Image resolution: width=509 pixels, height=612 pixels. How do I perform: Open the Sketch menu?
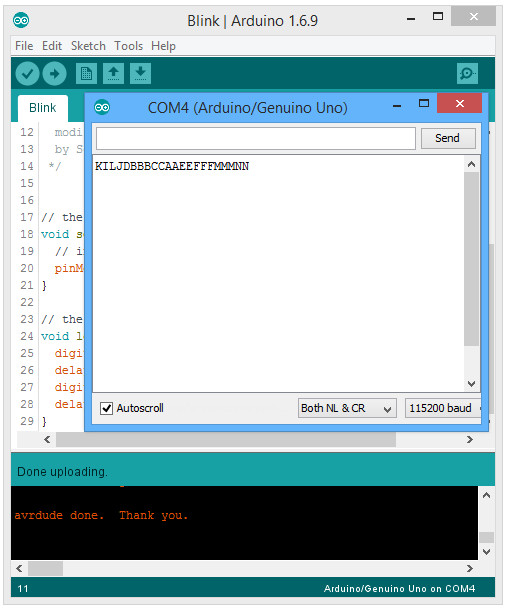click(88, 46)
